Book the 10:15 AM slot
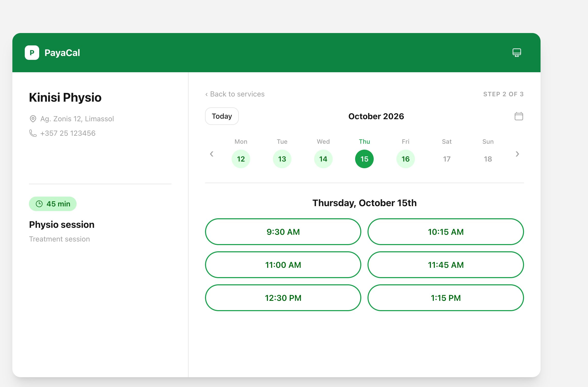The height and width of the screenshot is (387, 588). [446, 232]
